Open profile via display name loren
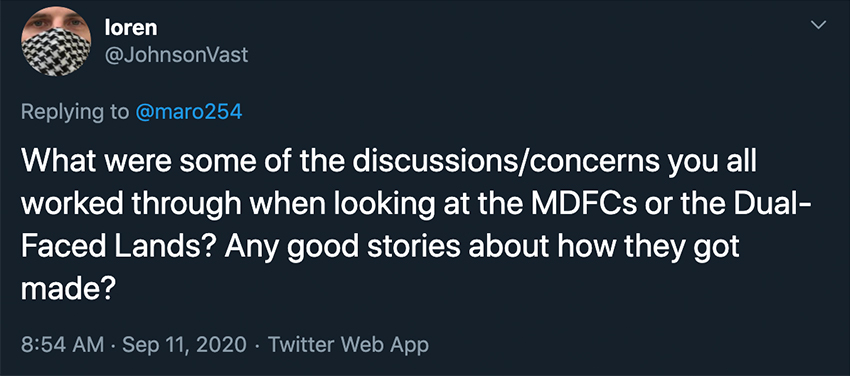The image size is (850, 376). [131, 28]
